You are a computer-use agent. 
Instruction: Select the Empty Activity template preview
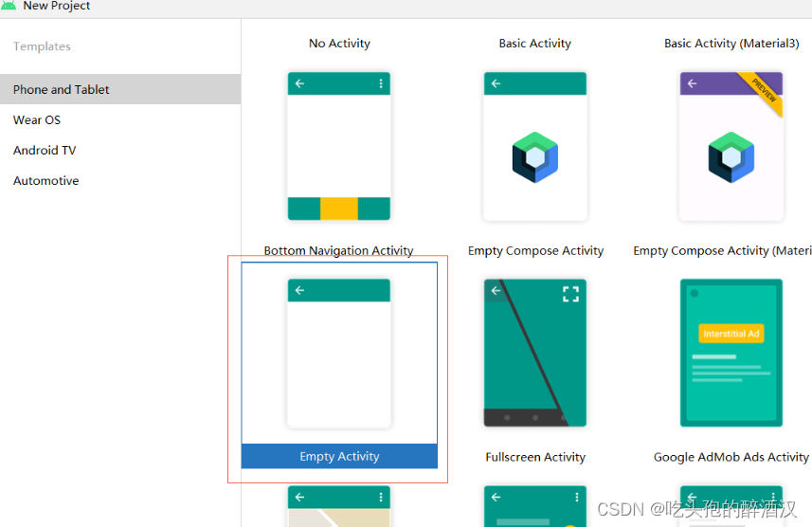click(339, 353)
